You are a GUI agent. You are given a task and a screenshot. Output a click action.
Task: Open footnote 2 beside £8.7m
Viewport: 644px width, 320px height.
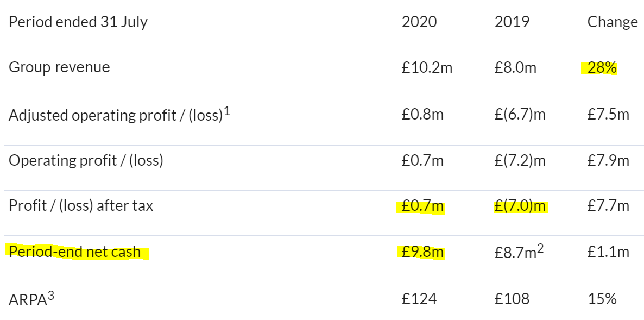540,249
